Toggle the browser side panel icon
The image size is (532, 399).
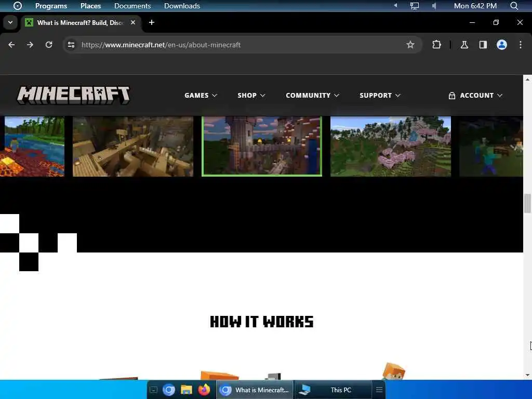(483, 45)
